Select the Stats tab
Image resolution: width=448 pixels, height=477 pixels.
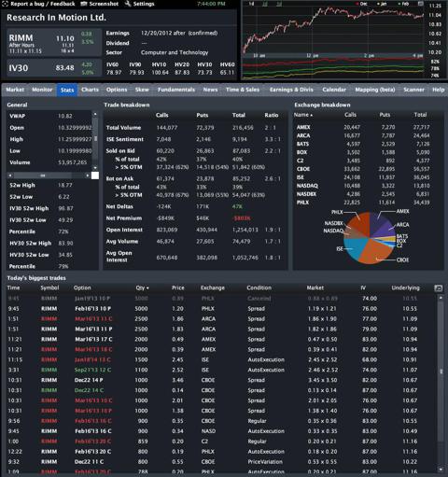click(67, 90)
